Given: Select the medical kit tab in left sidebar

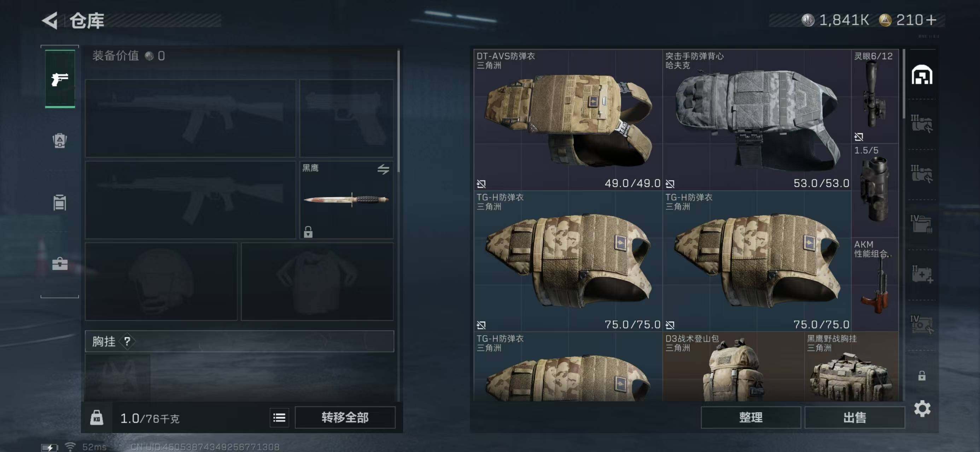Looking at the screenshot, I should coord(60,263).
